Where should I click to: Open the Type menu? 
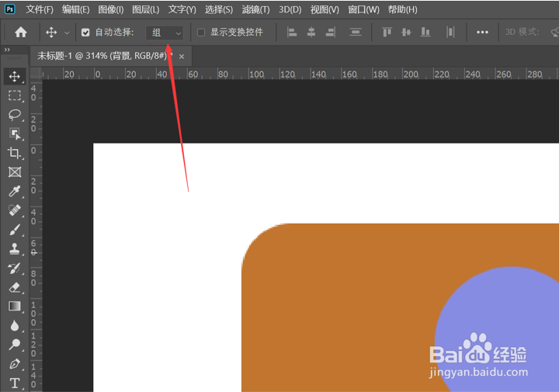(x=182, y=9)
